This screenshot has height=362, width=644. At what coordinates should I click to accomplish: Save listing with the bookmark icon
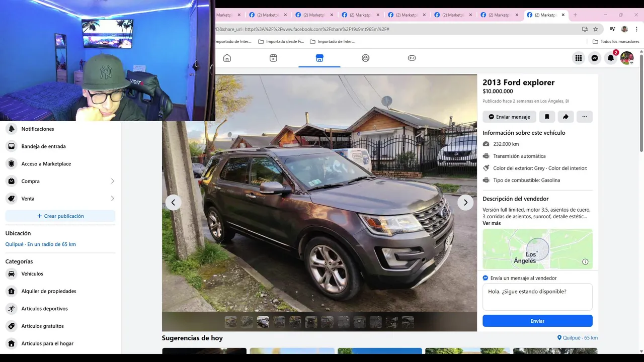pos(547,117)
